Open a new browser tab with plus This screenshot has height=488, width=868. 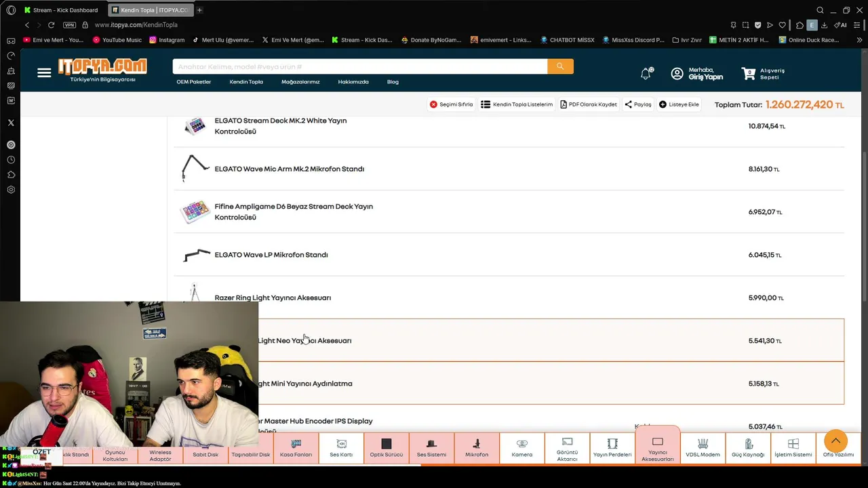[199, 10]
